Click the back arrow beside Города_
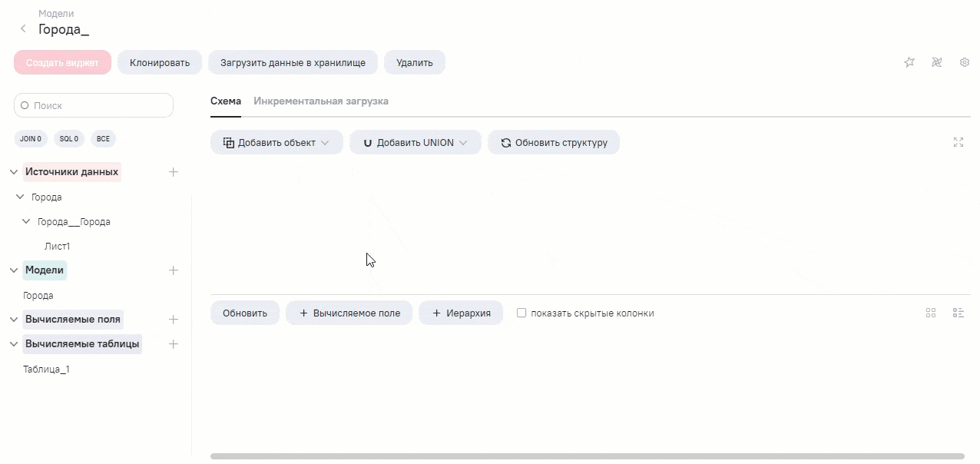The height and width of the screenshot is (464, 980). pyautogui.click(x=23, y=29)
